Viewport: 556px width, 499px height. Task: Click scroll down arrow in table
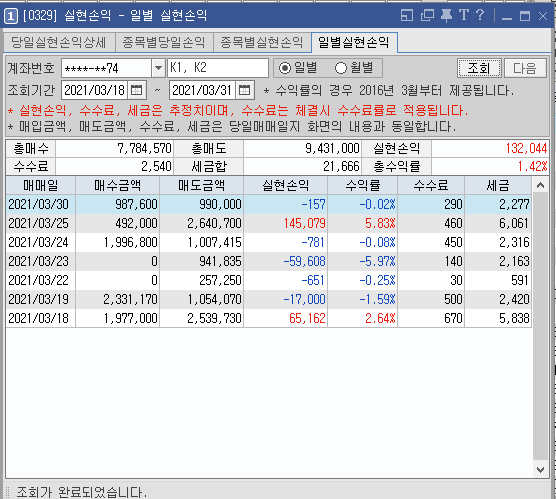[x=540, y=470]
